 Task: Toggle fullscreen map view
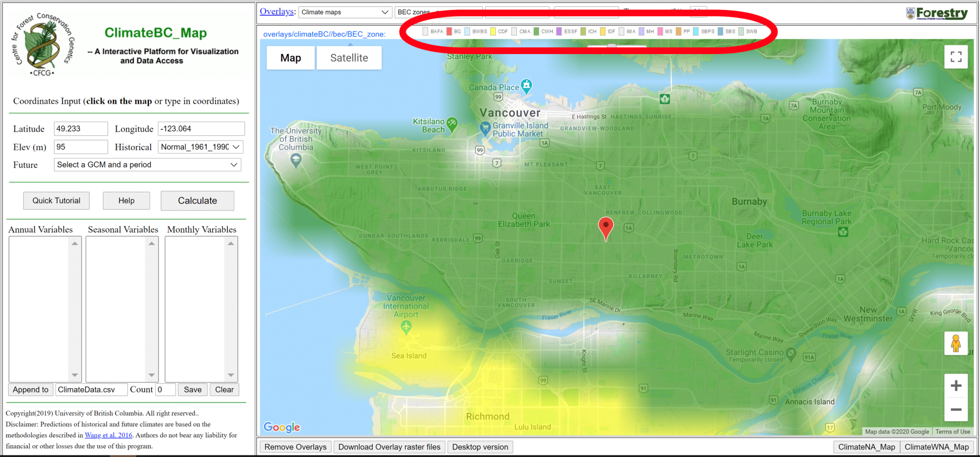tap(956, 57)
